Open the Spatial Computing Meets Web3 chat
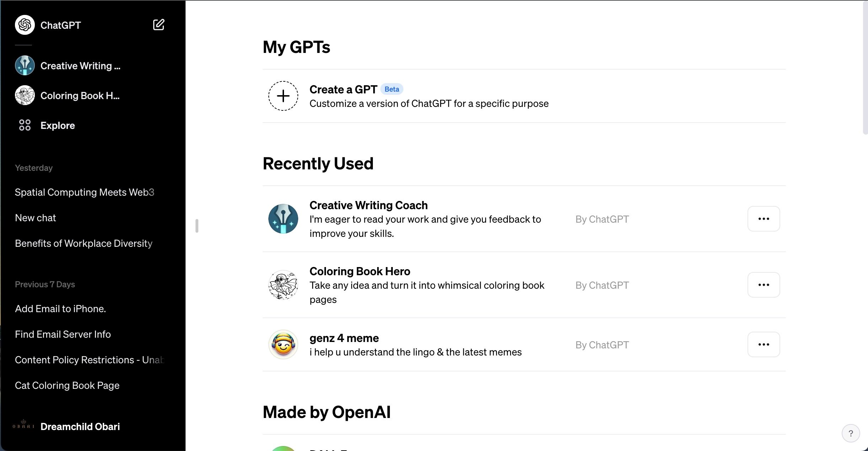Image resolution: width=868 pixels, height=451 pixels. pyautogui.click(x=85, y=192)
